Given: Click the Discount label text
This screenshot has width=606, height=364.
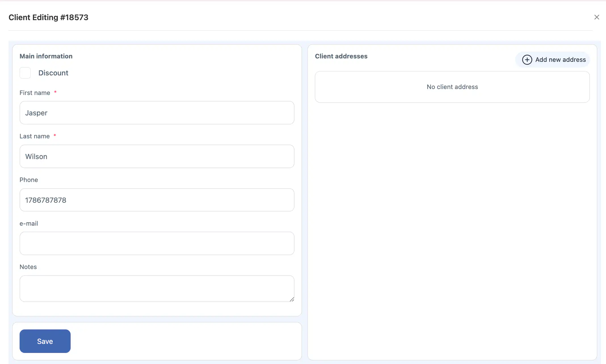Looking at the screenshot, I should click(53, 73).
